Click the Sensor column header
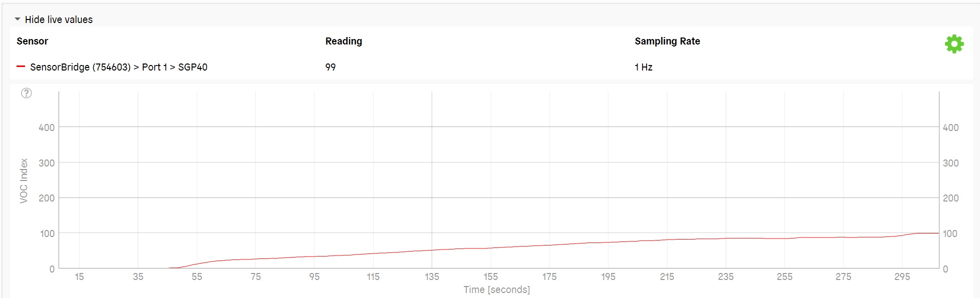The width and height of the screenshot is (980, 298). 33,41
